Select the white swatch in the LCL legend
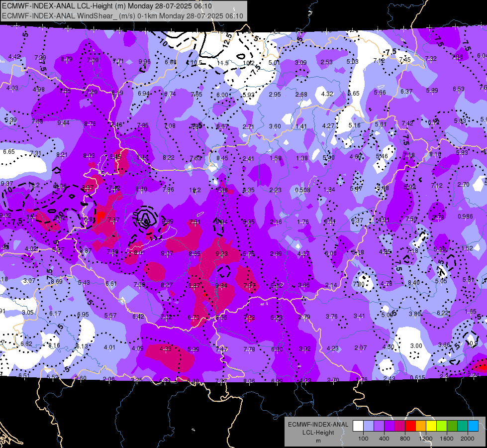This screenshot has height=448, width=487. (358, 426)
